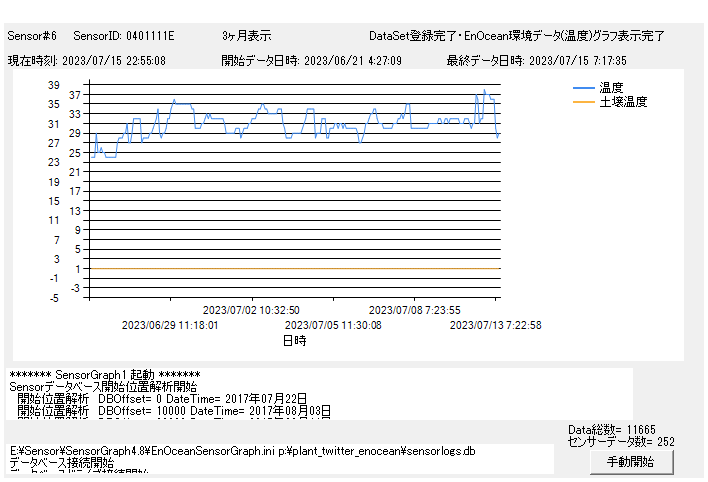Click the Sensor#6 label

(x=32, y=36)
